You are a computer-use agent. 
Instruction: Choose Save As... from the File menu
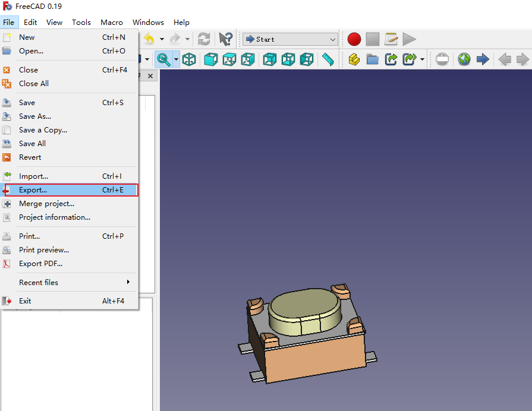[x=69, y=116]
